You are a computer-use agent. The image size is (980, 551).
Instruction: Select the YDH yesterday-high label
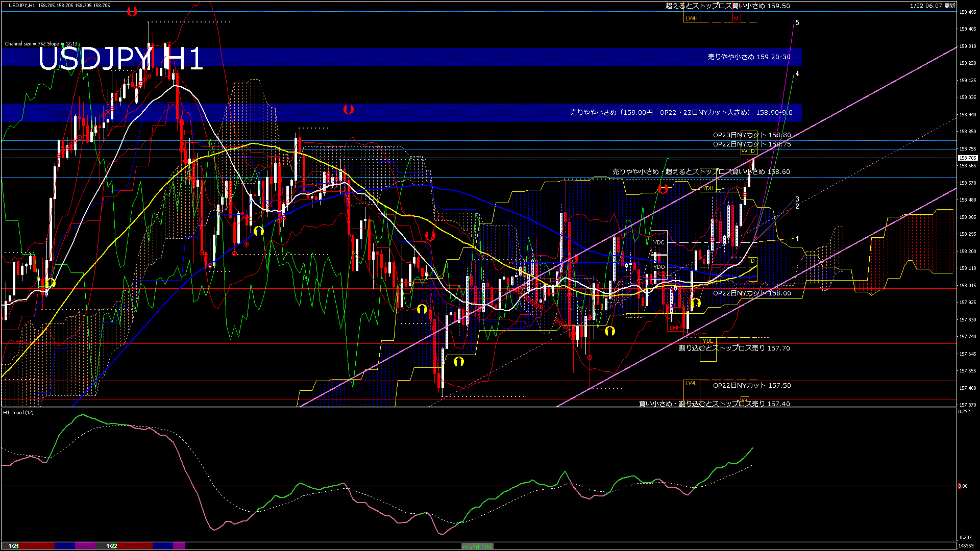click(x=708, y=189)
